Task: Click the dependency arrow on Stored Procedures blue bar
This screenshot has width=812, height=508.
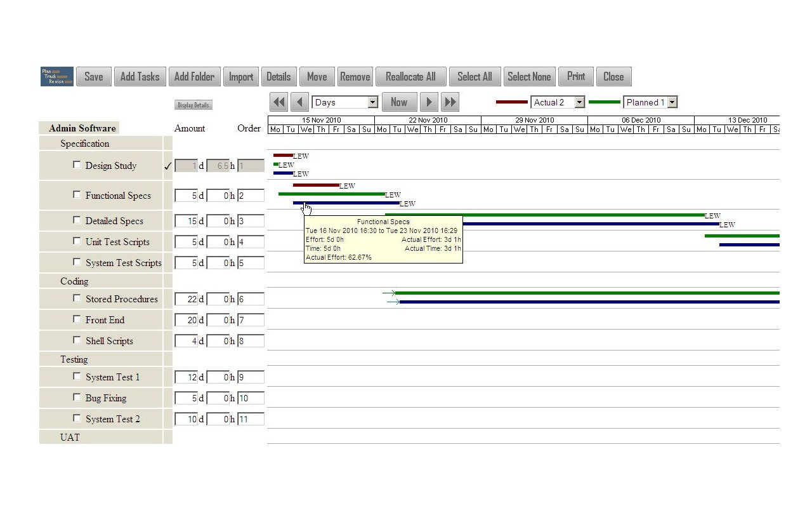Action: click(x=393, y=302)
